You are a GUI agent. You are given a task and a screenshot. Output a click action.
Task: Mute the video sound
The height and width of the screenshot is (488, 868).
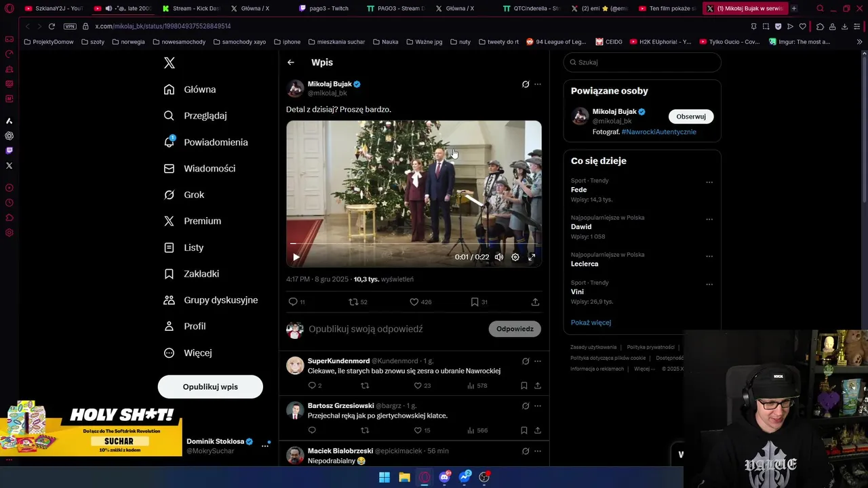tap(499, 257)
